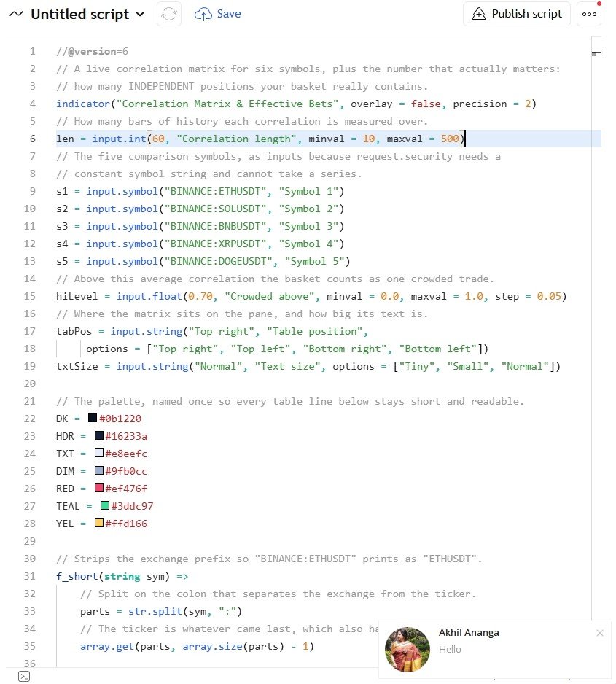The width and height of the screenshot is (616, 684).
Task: Open the Untitled script name dropdown
Action: tap(87, 14)
